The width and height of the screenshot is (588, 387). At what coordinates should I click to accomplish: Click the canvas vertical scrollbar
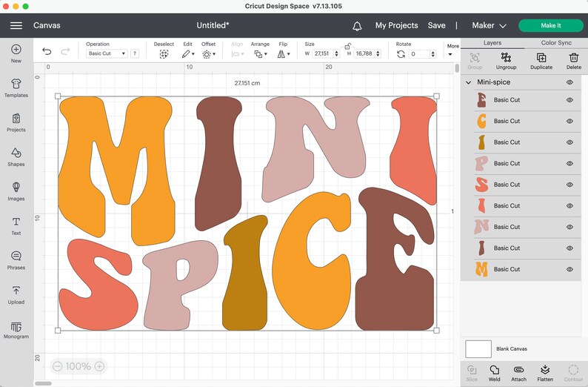tap(457, 68)
